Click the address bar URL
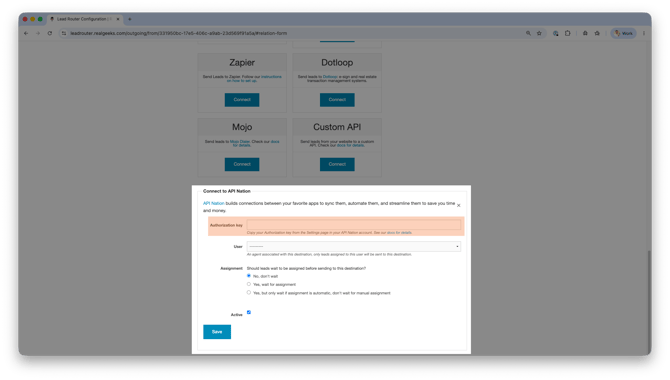 tap(179, 33)
